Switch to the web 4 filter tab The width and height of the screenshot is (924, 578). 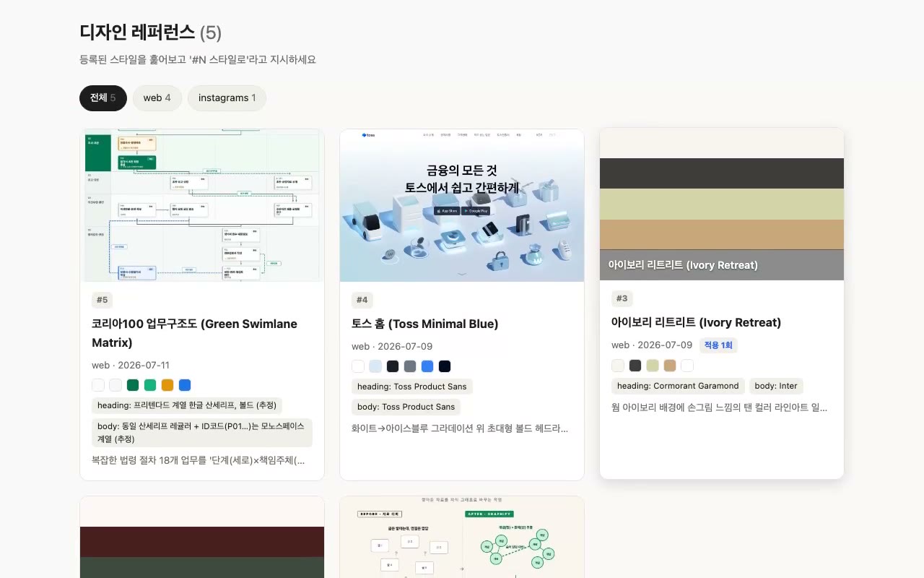(157, 98)
